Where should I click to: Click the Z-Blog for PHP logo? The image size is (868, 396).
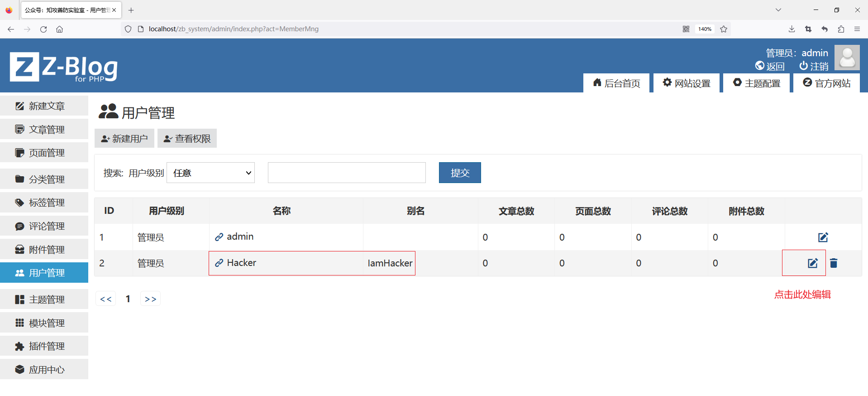pyautogui.click(x=64, y=67)
